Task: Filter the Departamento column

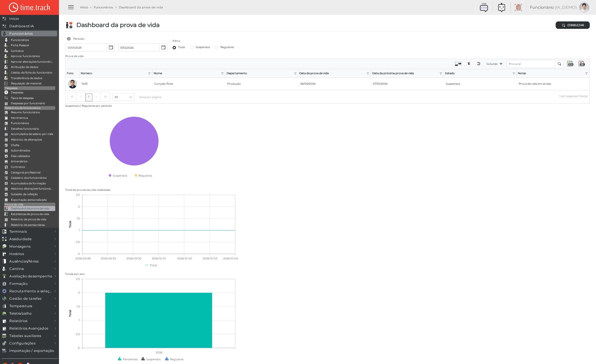Action: click(x=295, y=74)
